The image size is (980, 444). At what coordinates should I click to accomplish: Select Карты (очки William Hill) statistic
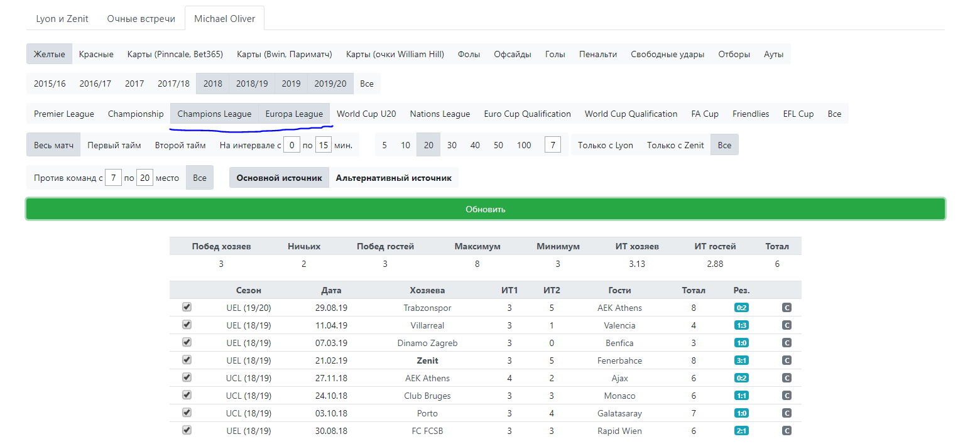[x=395, y=54]
